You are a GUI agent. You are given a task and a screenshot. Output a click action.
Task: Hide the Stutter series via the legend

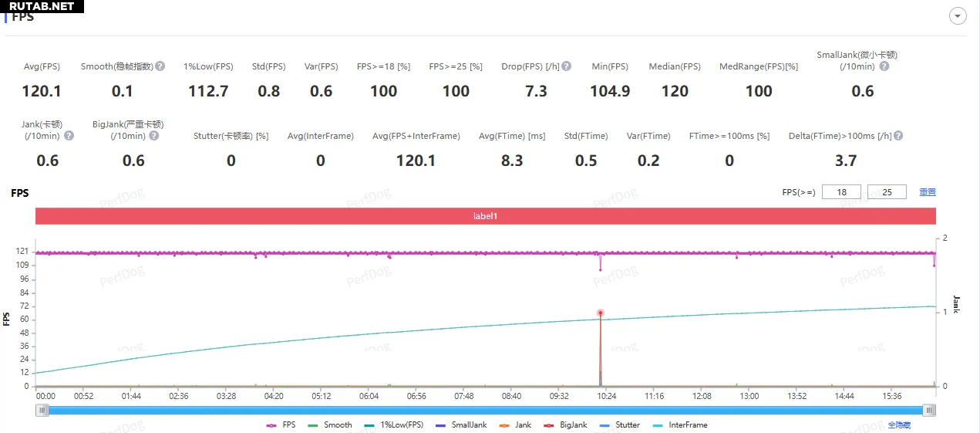pyautogui.click(x=619, y=425)
